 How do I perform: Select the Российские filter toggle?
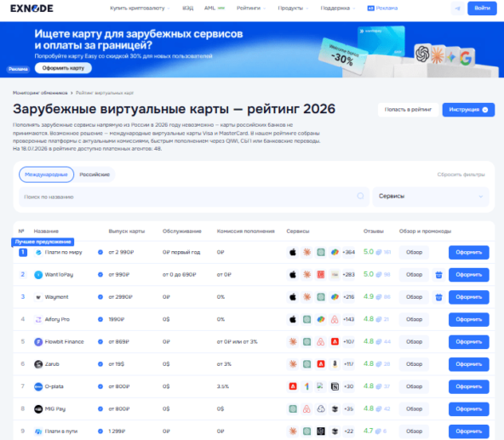tap(94, 174)
